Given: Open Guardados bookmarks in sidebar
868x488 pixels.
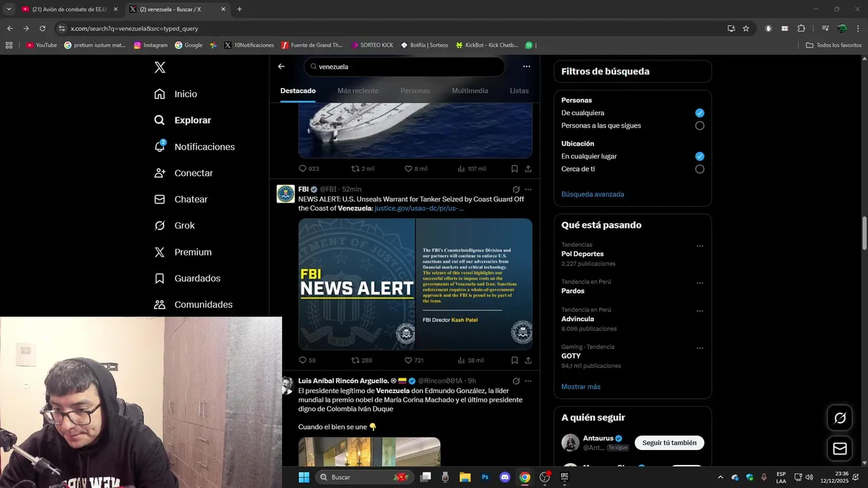Looking at the screenshot, I should point(187,279).
